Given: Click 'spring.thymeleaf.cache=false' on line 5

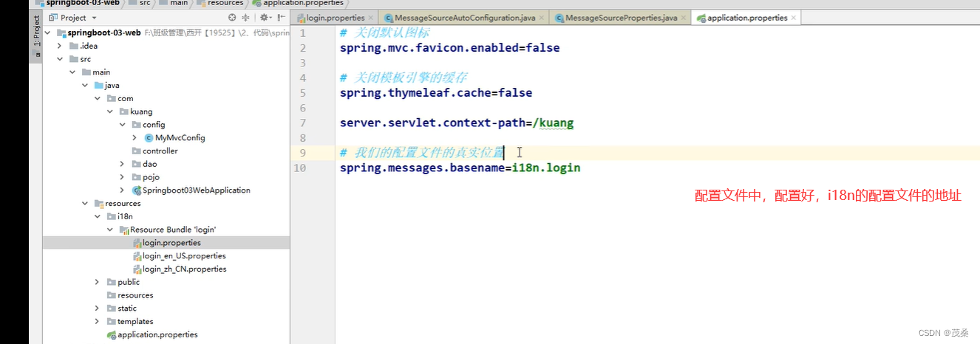Looking at the screenshot, I should pyautogui.click(x=436, y=92).
